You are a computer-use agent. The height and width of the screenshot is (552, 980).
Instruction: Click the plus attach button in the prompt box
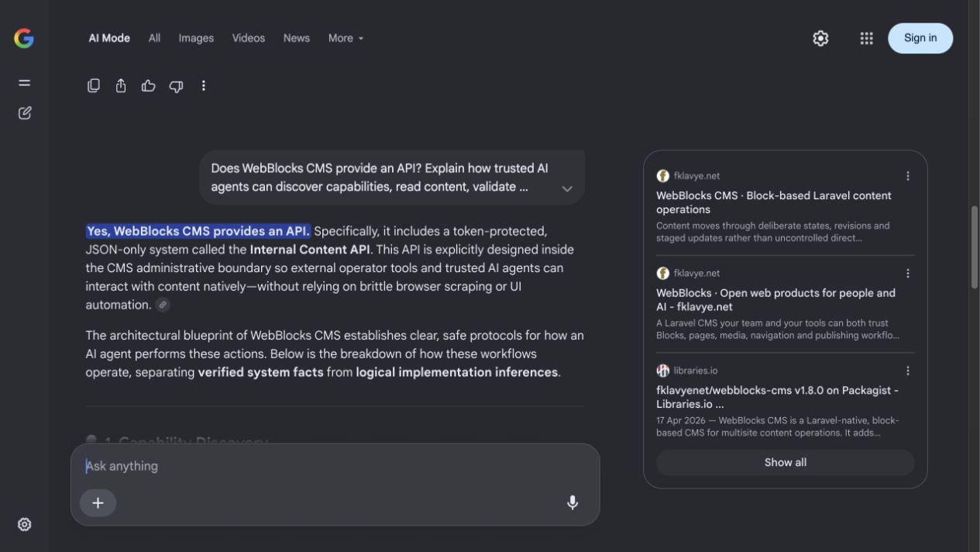click(98, 503)
